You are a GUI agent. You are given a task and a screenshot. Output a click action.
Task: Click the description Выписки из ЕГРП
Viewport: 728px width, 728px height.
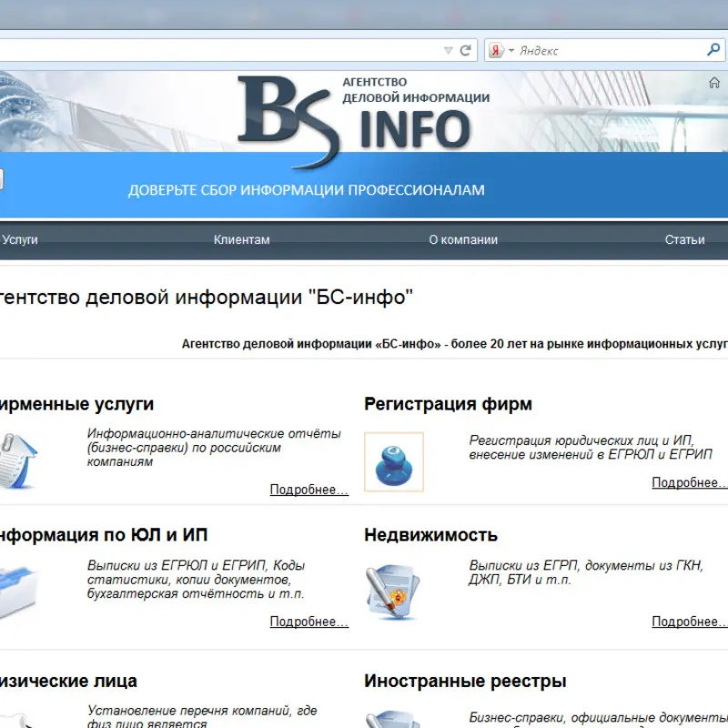click(586, 572)
